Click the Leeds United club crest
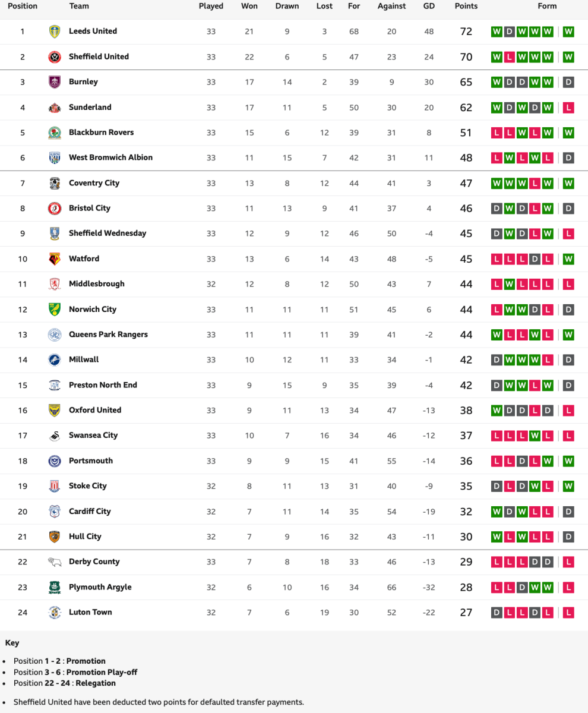 click(x=55, y=31)
